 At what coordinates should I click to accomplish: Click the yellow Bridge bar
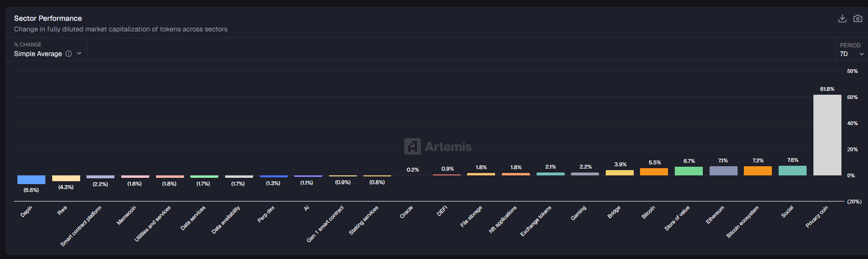[x=619, y=173]
